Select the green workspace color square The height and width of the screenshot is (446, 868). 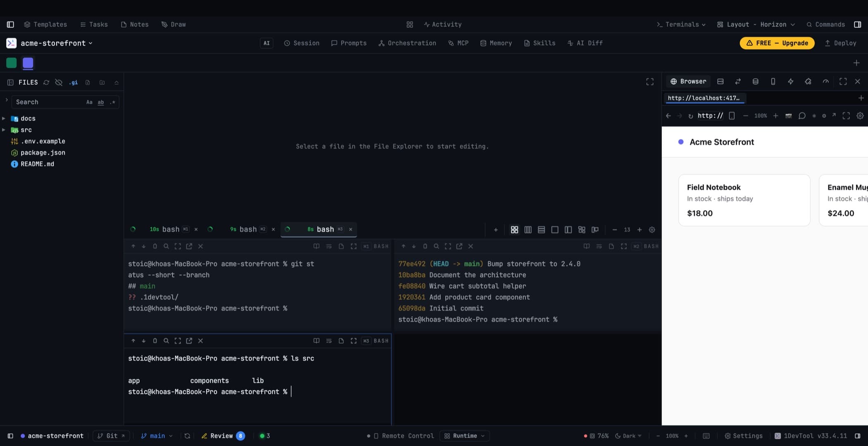[x=12, y=63]
